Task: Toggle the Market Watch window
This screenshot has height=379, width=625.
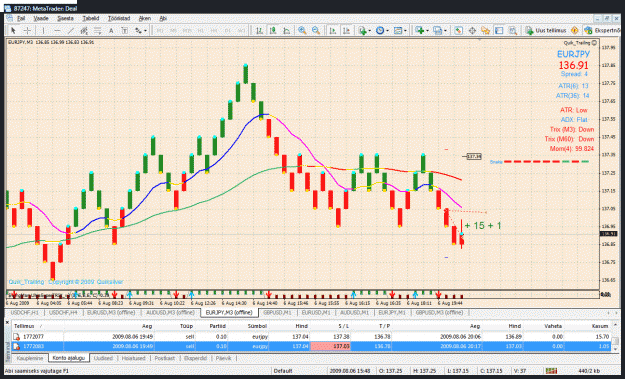Action: (x=458, y=30)
